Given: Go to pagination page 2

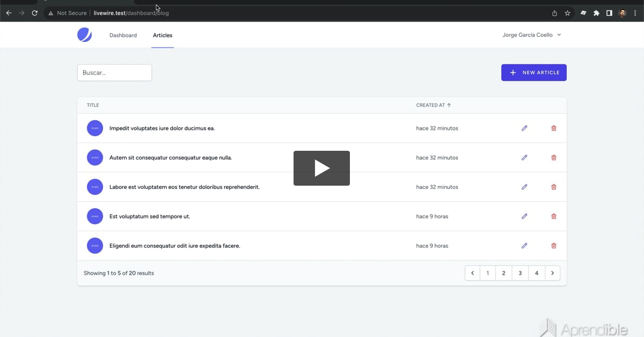Looking at the screenshot, I should (x=503, y=273).
